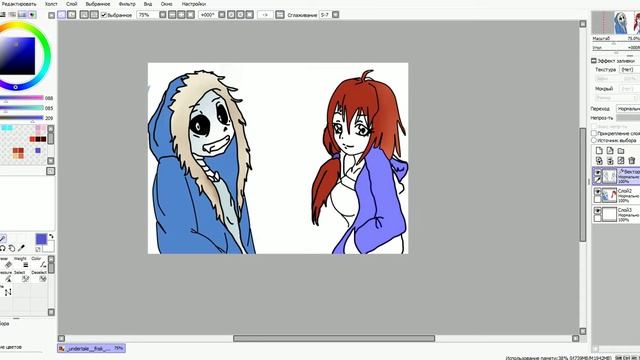Image resolution: width=640 pixels, height=360 pixels.
Task: Click the zoom out minus button
Action: tap(172, 15)
